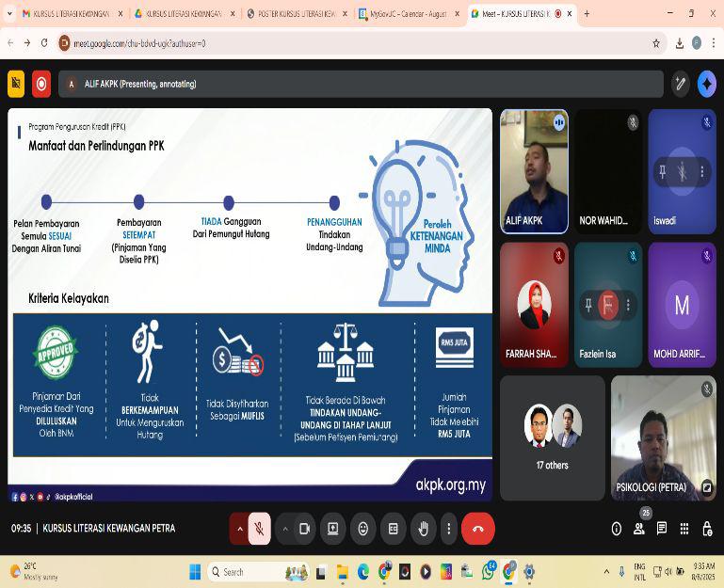Click the '17 others' participants tile
Image resolution: width=724 pixels, height=588 pixels.
(x=553, y=437)
